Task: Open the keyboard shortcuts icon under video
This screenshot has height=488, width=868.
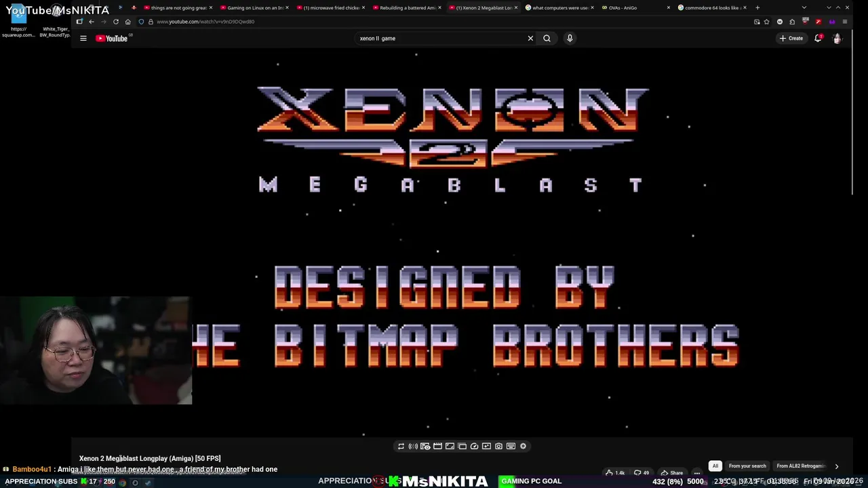Action: pos(511,446)
